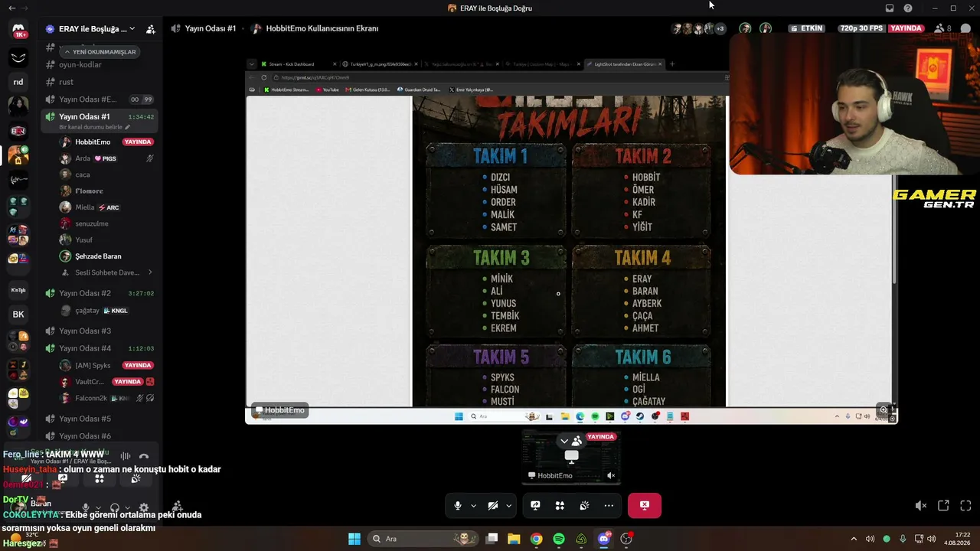Viewport: 980px width, 551px height.
Task: Open Spotify from the Windows taskbar
Action: coord(559,539)
